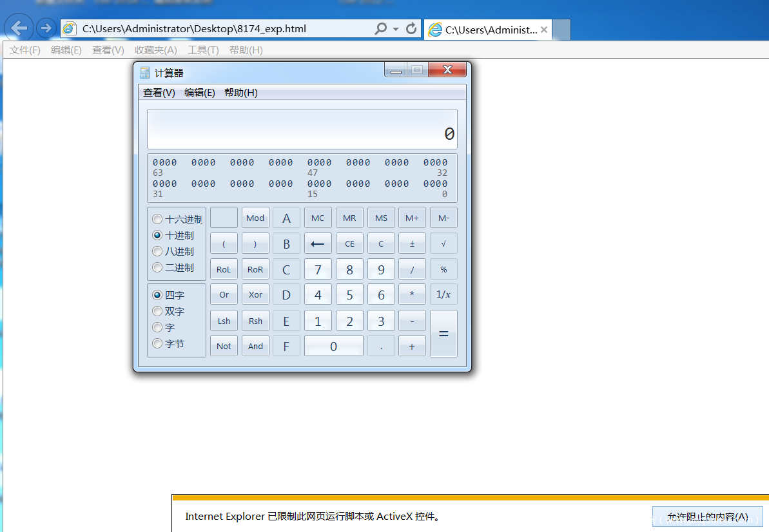Click the address bar with 8174_exp.html path
The width and height of the screenshot is (769, 532).
[219, 29]
